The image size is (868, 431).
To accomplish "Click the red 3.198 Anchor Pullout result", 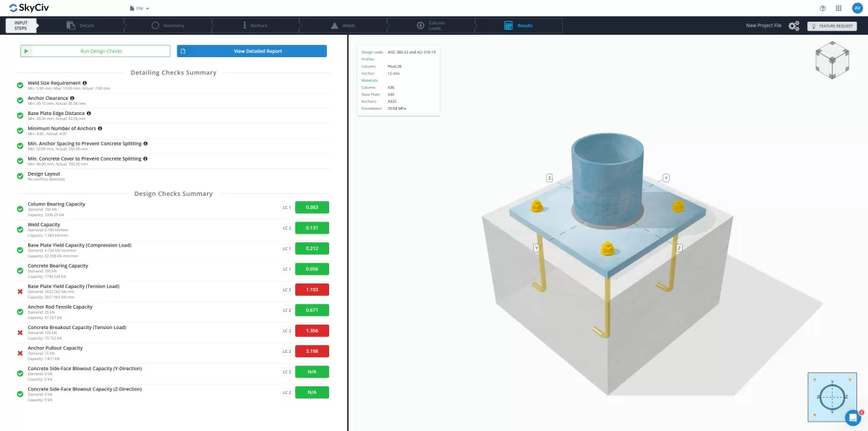I will [x=312, y=351].
